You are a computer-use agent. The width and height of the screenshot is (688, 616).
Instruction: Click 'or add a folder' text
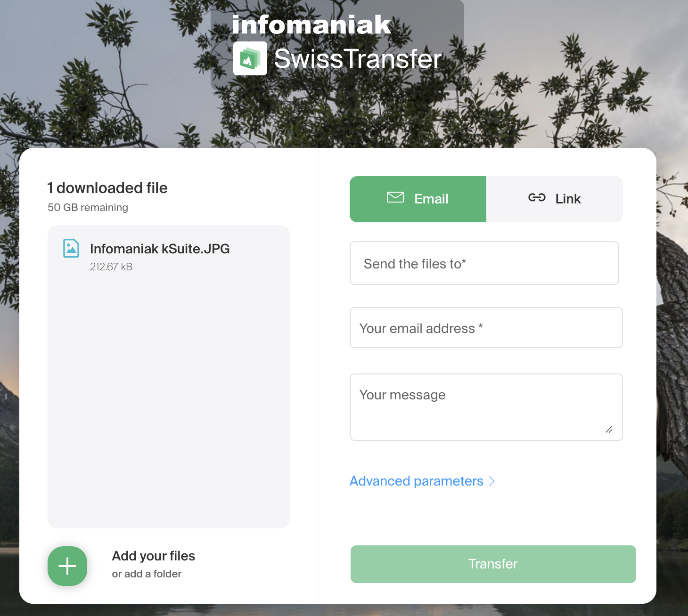pos(147,574)
